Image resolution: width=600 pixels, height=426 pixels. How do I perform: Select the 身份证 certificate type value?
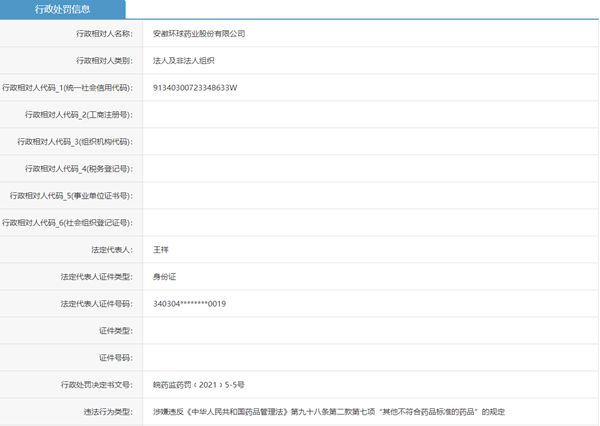click(x=164, y=276)
